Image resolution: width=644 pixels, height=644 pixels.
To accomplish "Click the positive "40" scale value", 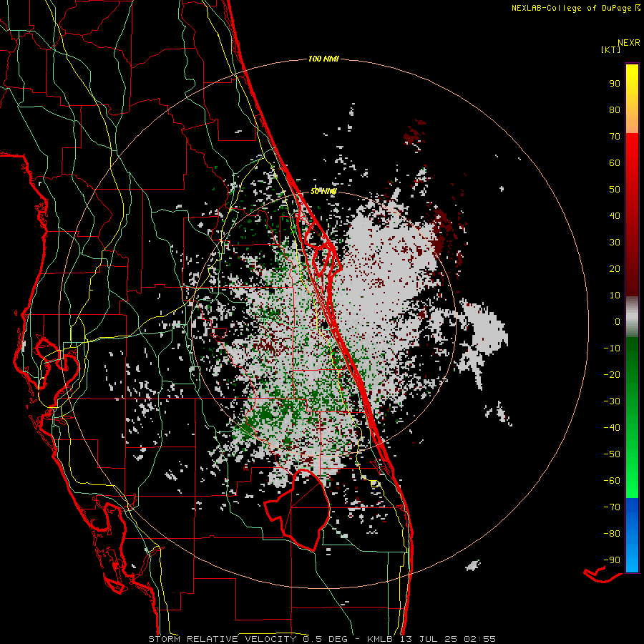I will click(x=615, y=216).
